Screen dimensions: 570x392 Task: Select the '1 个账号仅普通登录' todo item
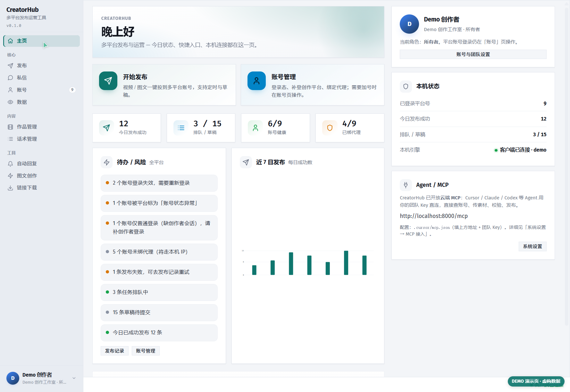point(159,228)
